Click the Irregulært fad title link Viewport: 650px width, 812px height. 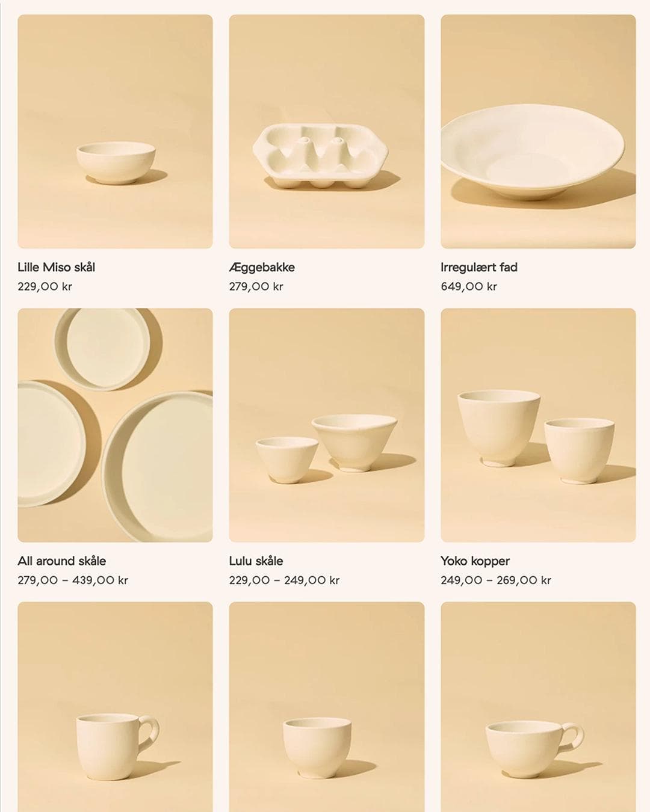point(479,267)
